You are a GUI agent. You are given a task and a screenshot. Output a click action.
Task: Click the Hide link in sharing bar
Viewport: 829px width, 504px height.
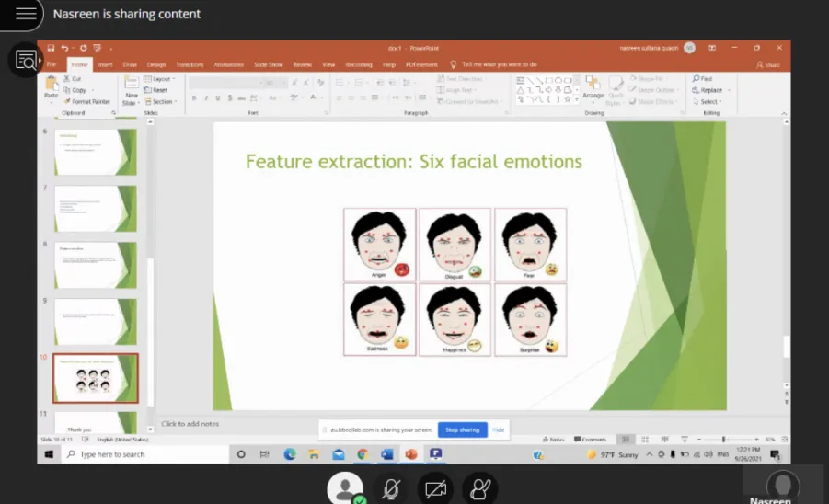pyautogui.click(x=498, y=430)
